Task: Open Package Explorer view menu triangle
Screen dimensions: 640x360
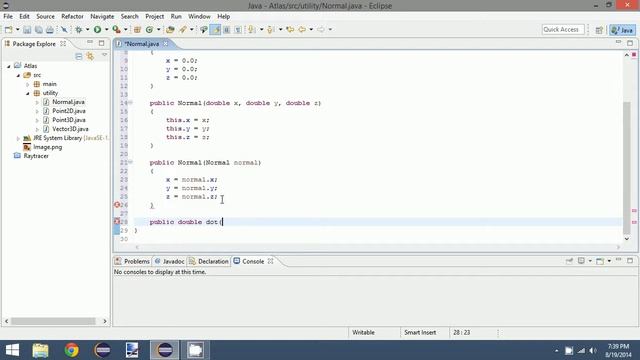Action: tap(104, 55)
